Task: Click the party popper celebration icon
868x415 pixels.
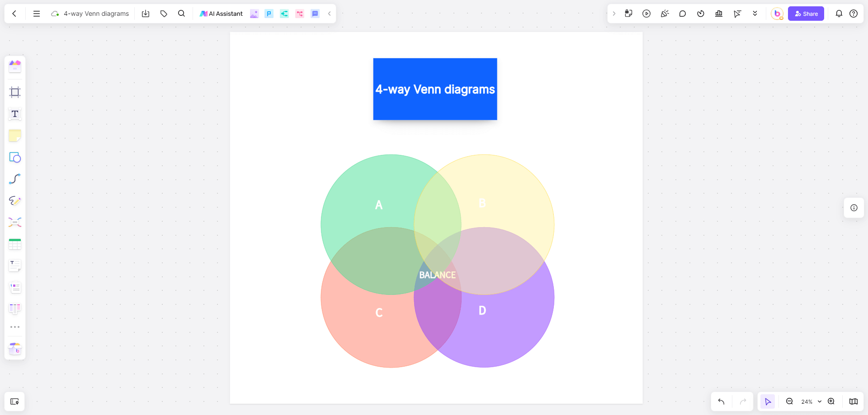Action: (665, 14)
